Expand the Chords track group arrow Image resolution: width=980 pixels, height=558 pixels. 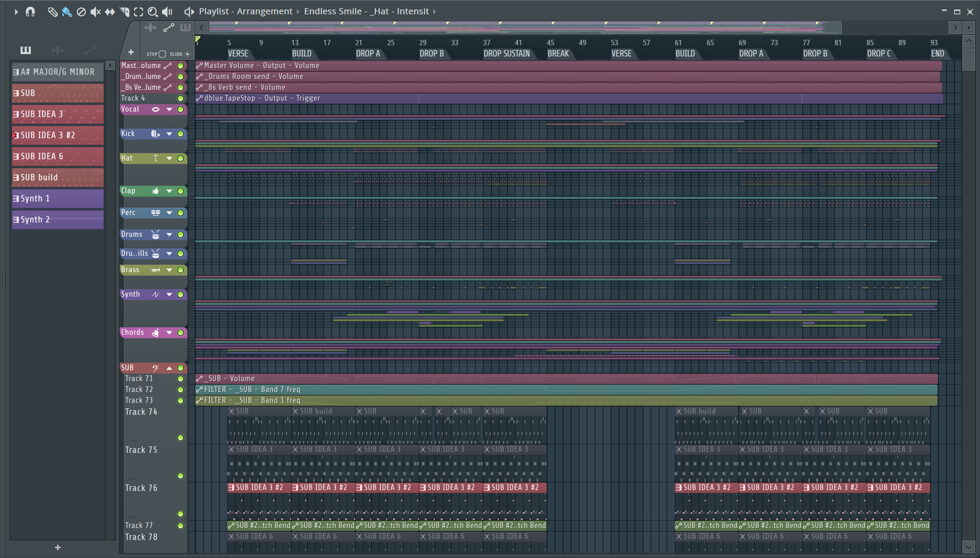coord(169,333)
